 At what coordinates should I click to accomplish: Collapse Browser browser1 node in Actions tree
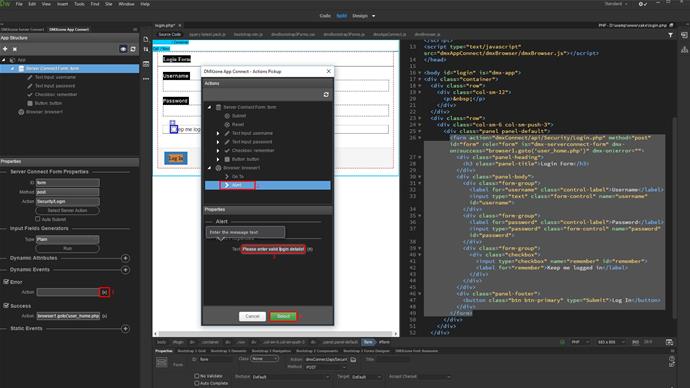pos(209,168)
